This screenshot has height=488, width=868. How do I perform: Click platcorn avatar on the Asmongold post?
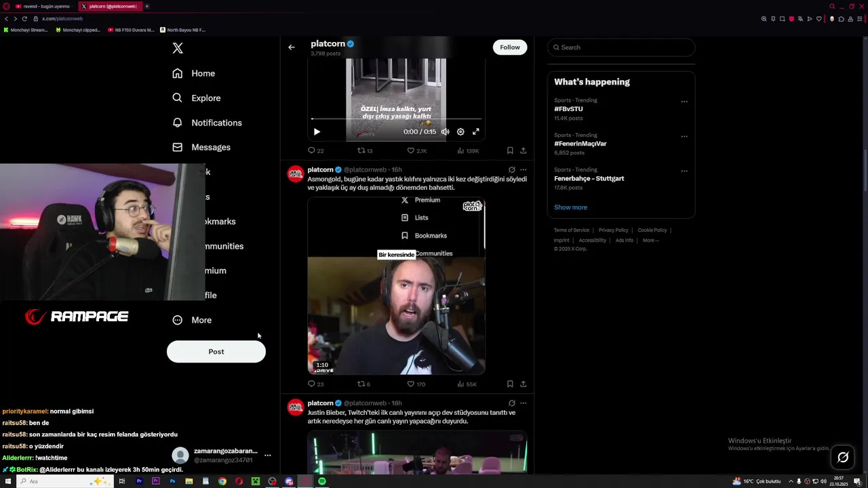(x=296, y=174)
